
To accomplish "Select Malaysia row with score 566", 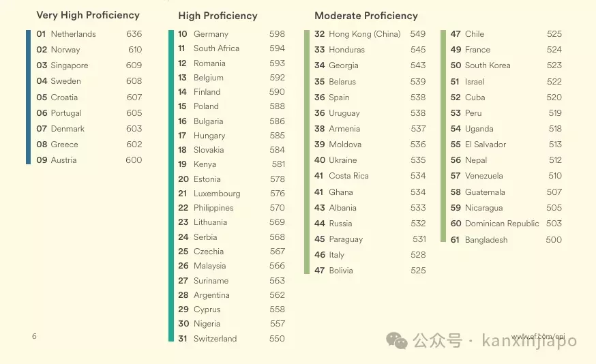I will tap(231, 266).
